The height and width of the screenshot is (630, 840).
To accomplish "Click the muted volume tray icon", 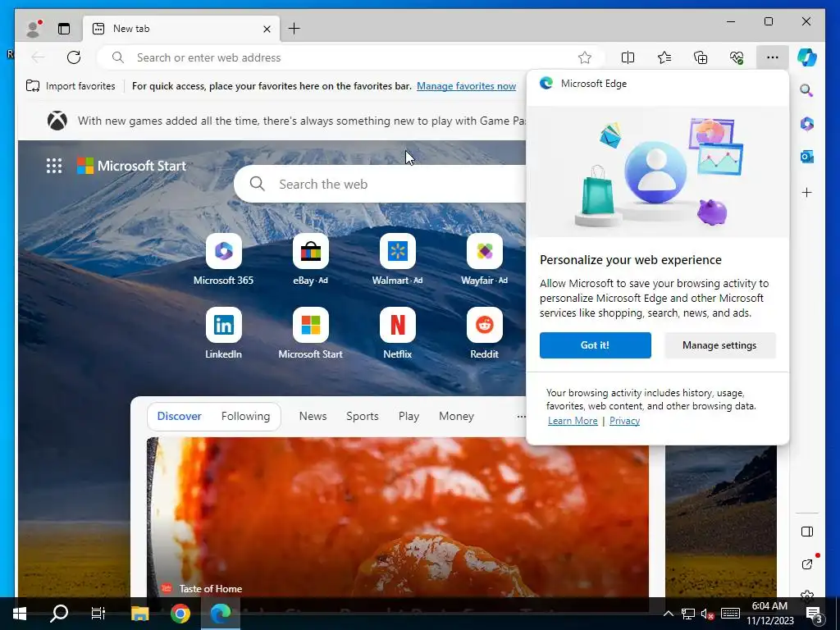I will point(707,614).
